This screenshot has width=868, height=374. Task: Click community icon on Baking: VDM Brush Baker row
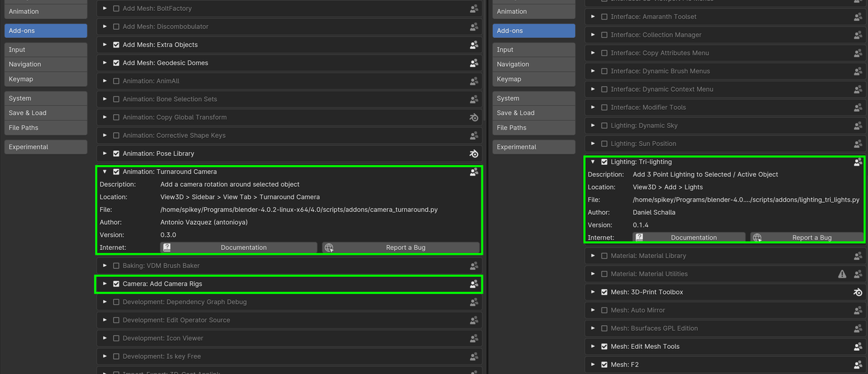(474, 266)
